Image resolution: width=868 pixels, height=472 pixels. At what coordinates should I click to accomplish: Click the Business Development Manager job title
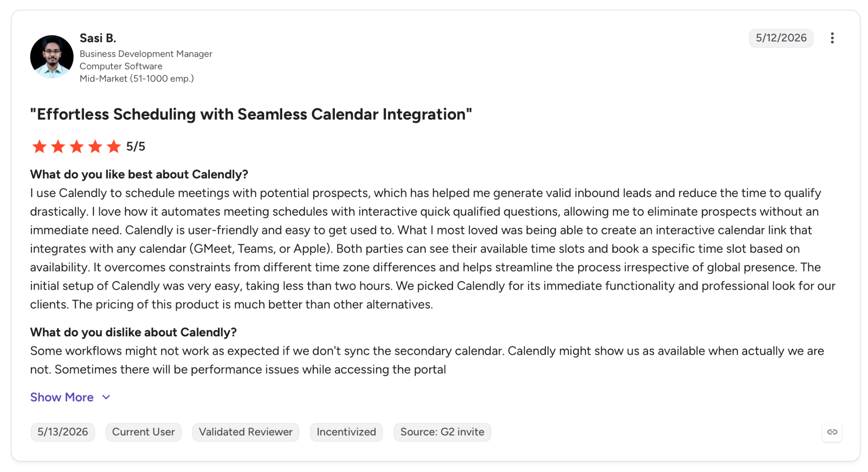pyautogui.click(x=146, y=54)
